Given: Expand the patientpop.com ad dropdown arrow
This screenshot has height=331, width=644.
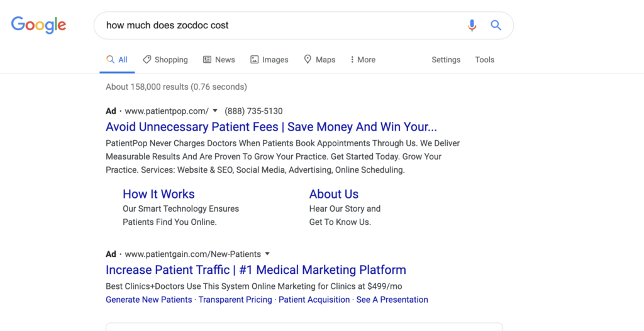Looking at the screenshot, I should (215, 111).
